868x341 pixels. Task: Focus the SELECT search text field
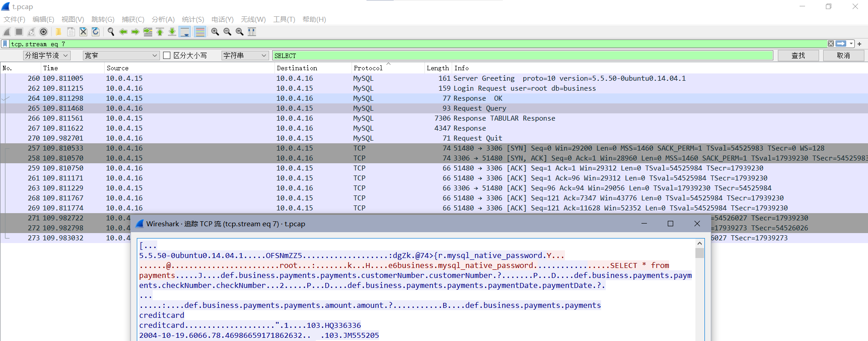pos(523,55)
